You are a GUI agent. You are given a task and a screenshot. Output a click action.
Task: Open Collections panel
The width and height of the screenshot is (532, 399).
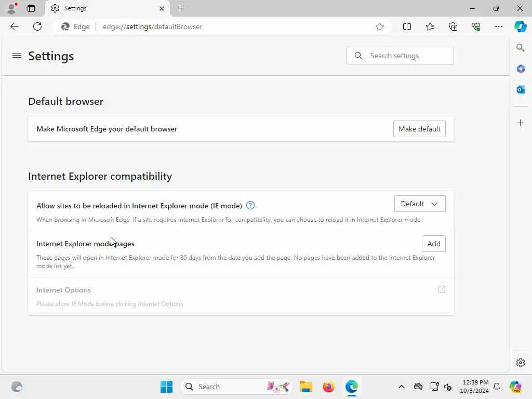pyautogui.click(x=453, y=26)
